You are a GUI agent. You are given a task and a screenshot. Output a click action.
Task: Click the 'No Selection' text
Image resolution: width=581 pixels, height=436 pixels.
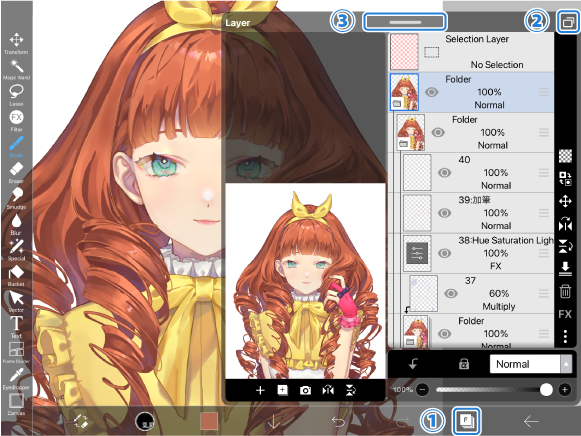coord(497,65)
